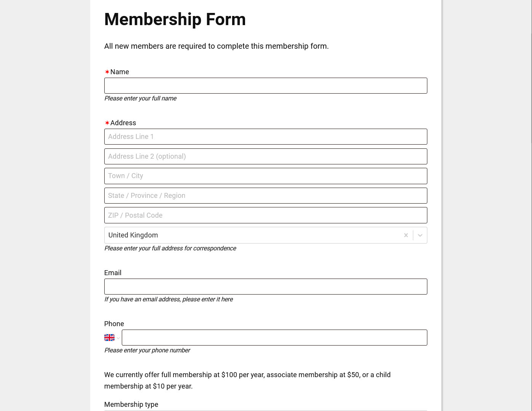
Task: Click the UK flag phone country icon
Action: pyautogui.click(x=109, y=338)
